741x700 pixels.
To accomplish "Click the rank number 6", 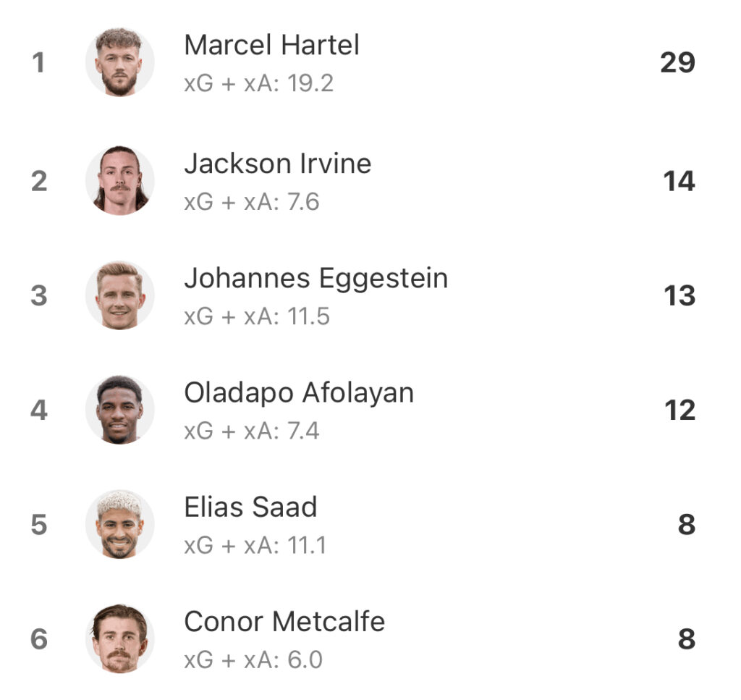I will point(39,639).
